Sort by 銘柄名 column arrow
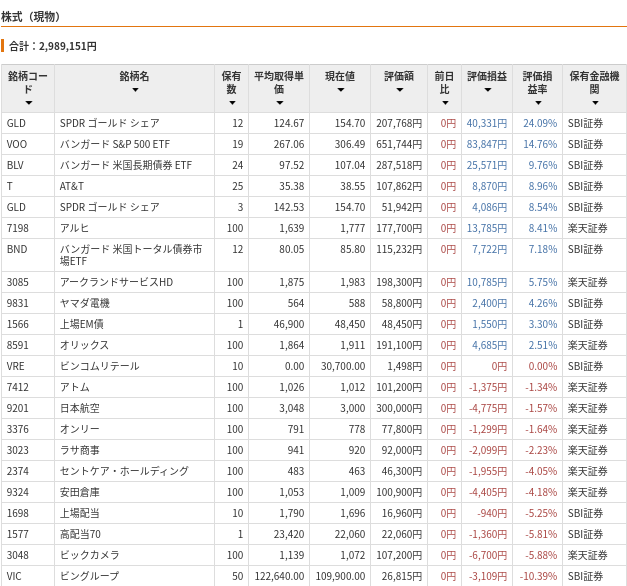Screen dimensions: 627x586 135,90
